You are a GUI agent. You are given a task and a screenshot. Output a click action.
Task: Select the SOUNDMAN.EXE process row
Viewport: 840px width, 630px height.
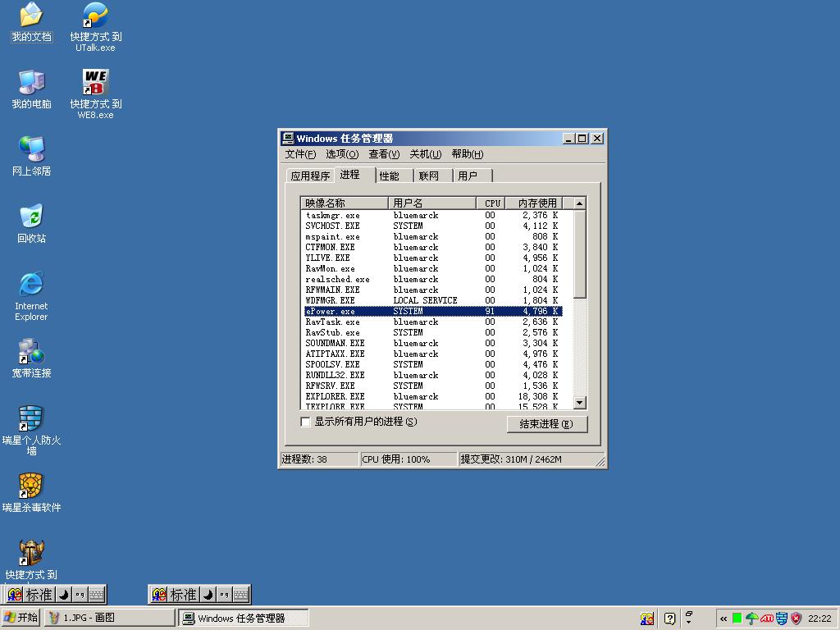(x=433, y=343)
